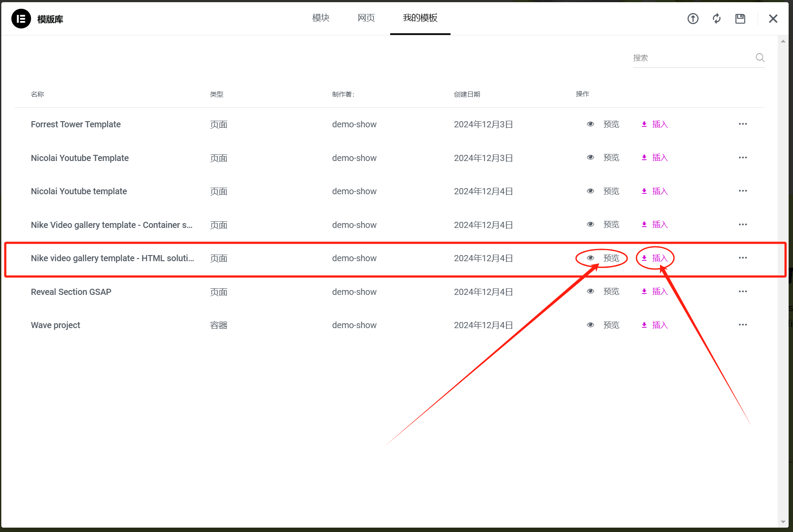
Task: Click the search magnifier icon
Action: coord(760,57)
